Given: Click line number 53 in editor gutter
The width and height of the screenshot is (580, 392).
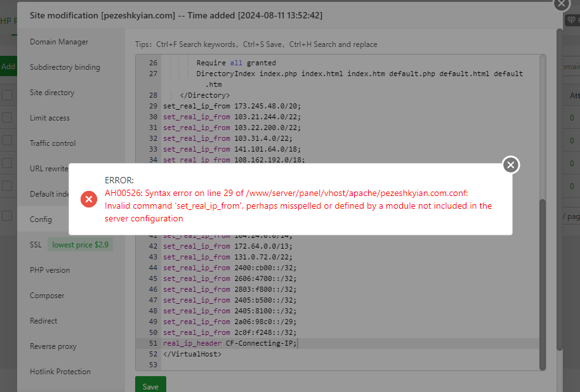Looking at the screenshot, I should pyautogui.click(x=153, y=365).
